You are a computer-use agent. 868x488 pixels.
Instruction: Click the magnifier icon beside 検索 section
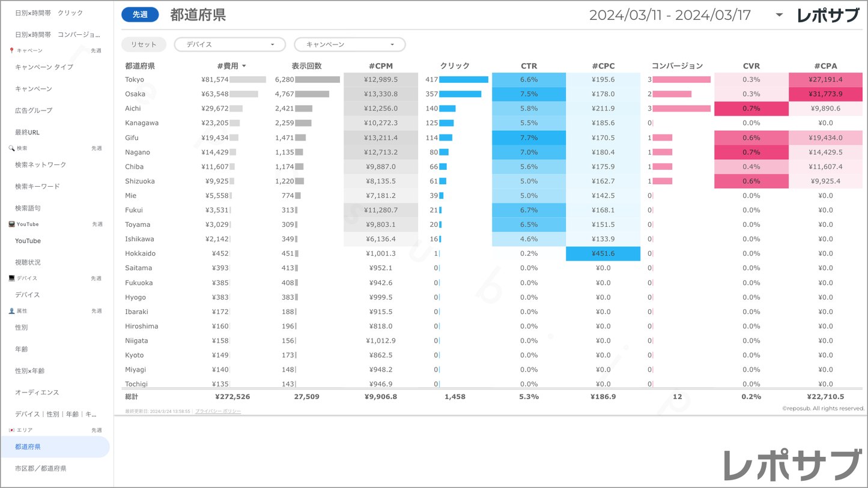(x=11, y=148)
